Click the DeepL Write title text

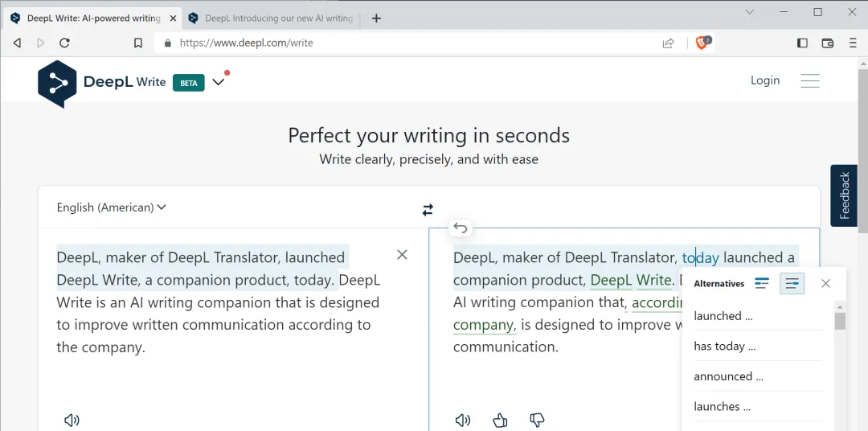pyautogui.click(x=125, y=82)
